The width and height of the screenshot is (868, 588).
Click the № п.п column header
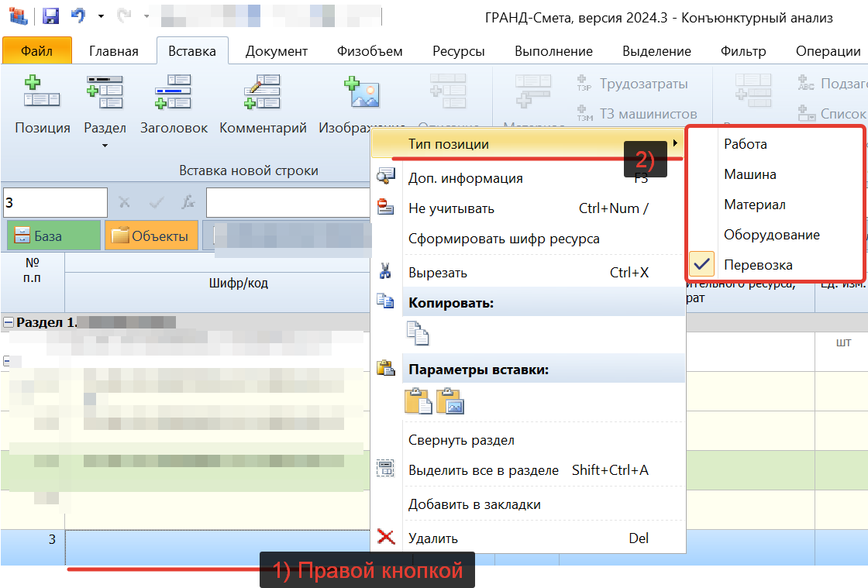click(x=32, y=270)
